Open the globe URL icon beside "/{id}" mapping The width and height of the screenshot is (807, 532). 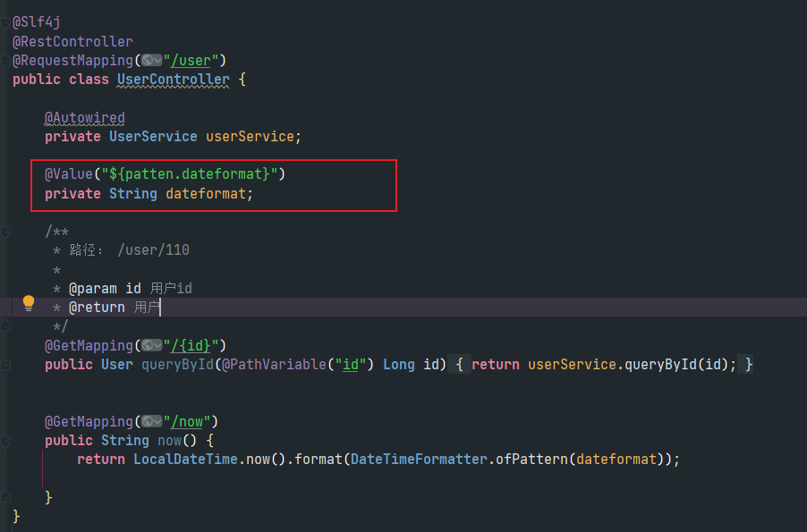[152, 345]
